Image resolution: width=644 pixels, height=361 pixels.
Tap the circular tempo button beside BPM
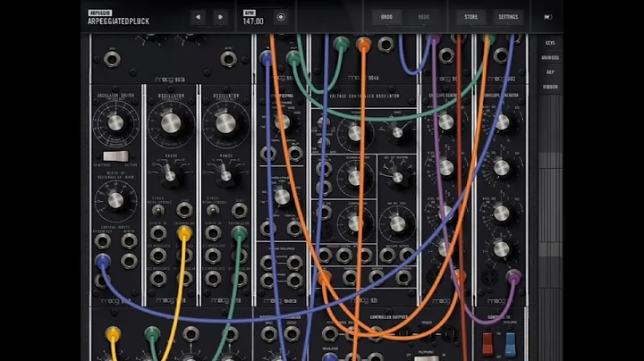tap(281, 17)
